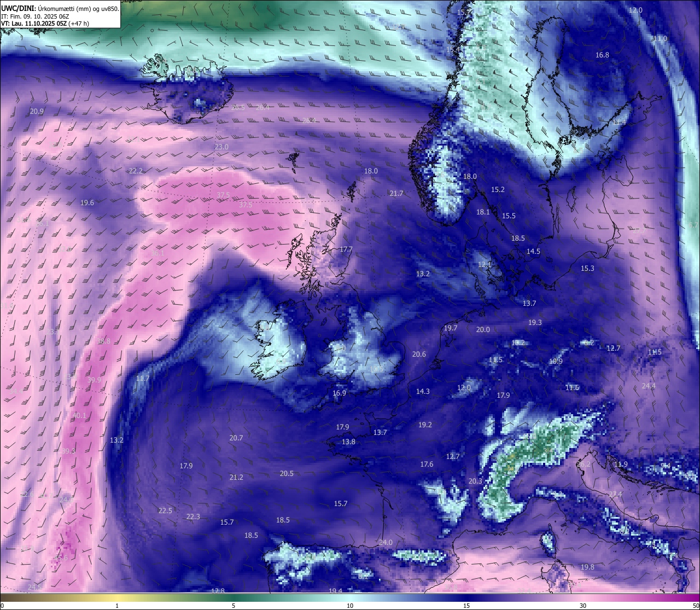
Task: Click the color scale label 1
Action: coord(117,606)
